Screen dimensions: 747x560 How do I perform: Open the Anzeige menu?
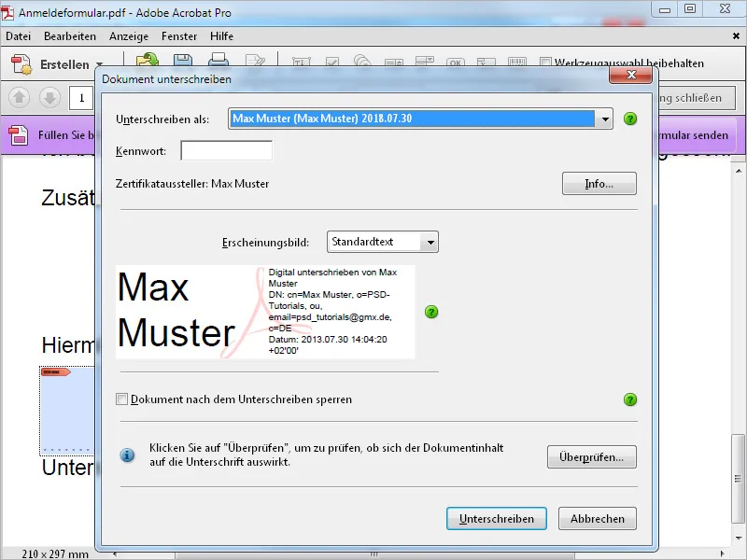coord(129,36)
